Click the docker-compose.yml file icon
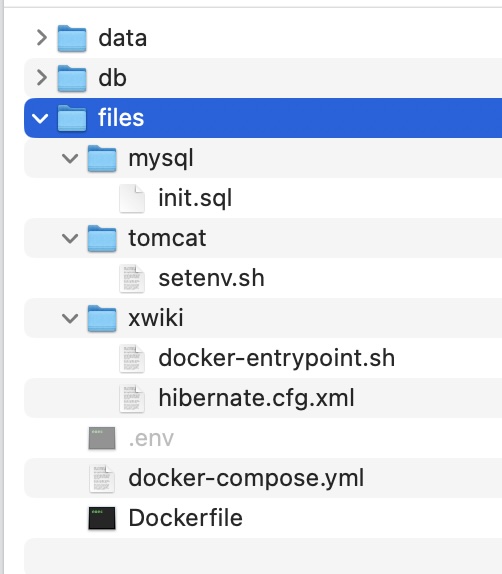The width and height of the screenshot is (502, 574). pyautogui.click(x=102, y=478)
